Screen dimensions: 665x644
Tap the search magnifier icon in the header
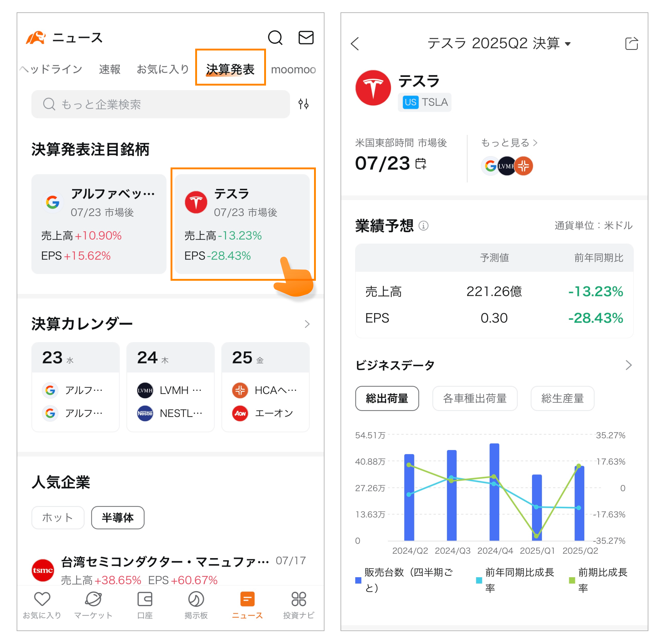(275, 38)
